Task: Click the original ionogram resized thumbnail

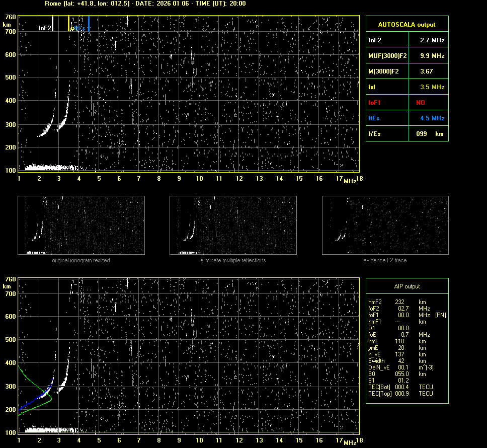Action: 81,225
